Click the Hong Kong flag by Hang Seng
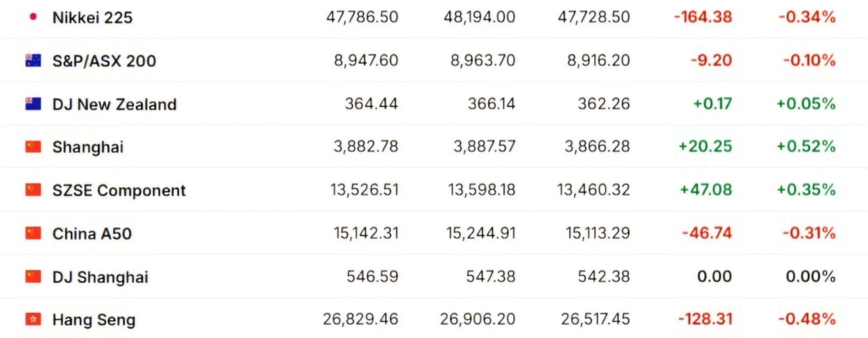Viewport: 868px width, 338px height. pyautogui.click(x=33, y=319)
